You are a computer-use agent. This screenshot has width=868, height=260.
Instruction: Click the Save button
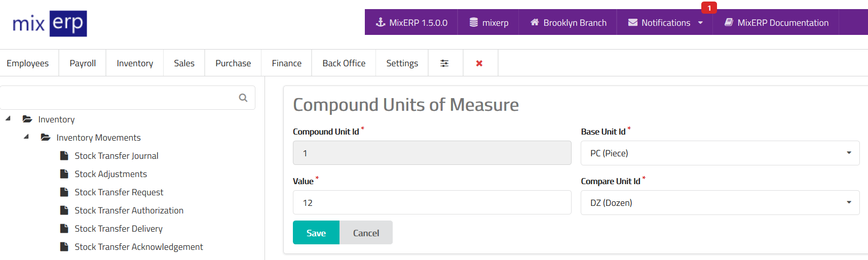316,233
